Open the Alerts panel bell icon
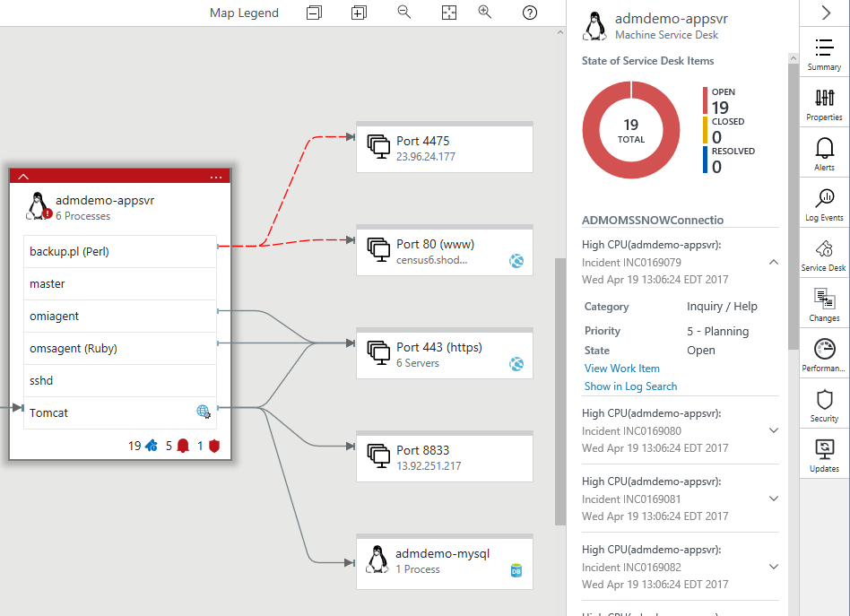Screen dimensions: 850x616 [x=824, y=153]
